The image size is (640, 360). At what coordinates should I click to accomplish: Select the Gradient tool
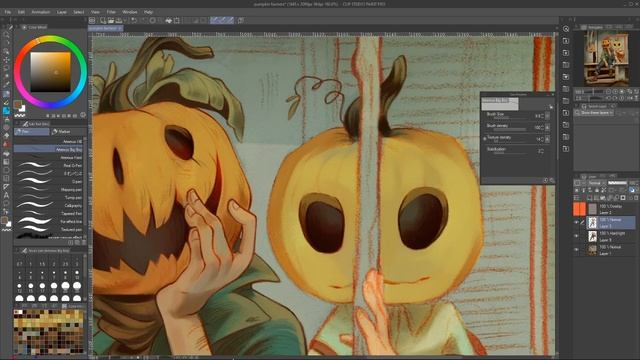6,162
